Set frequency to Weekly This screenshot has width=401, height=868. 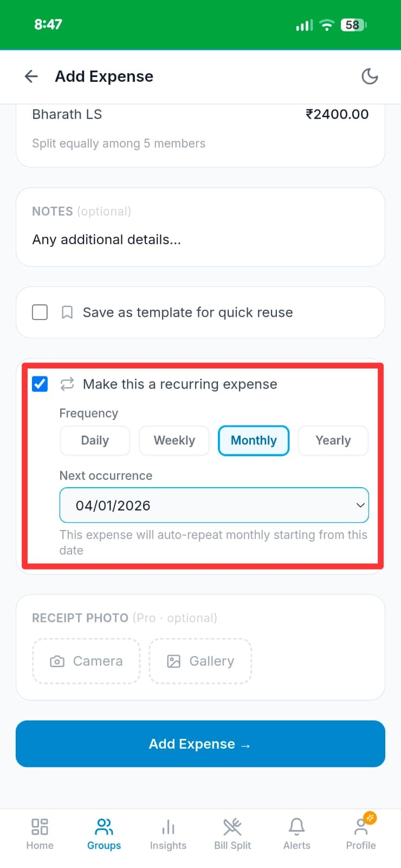(x=174, y=441)
